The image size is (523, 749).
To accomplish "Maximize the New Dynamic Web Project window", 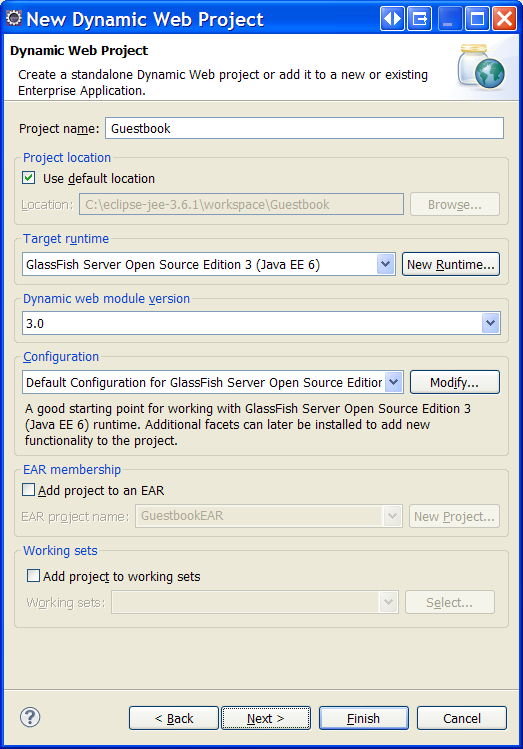I will (477, 19).
